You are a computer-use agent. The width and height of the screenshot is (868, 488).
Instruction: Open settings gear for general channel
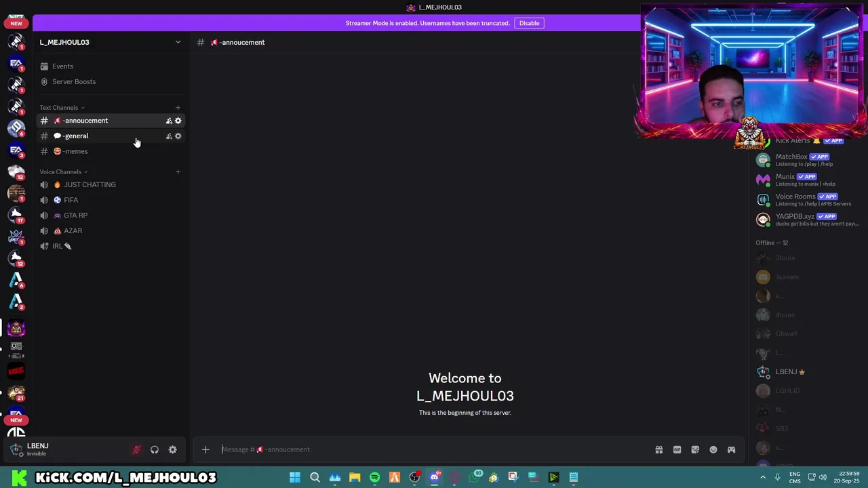click(x=178, y=136)
